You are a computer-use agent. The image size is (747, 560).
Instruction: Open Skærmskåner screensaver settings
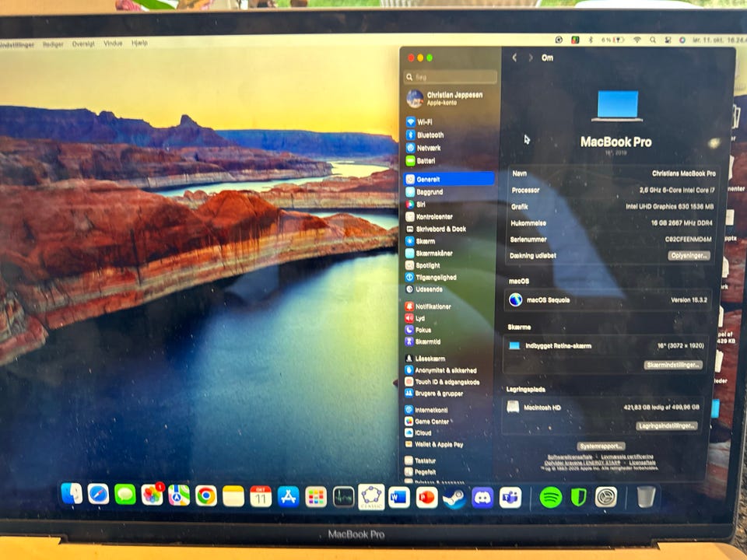coord(429,253)
